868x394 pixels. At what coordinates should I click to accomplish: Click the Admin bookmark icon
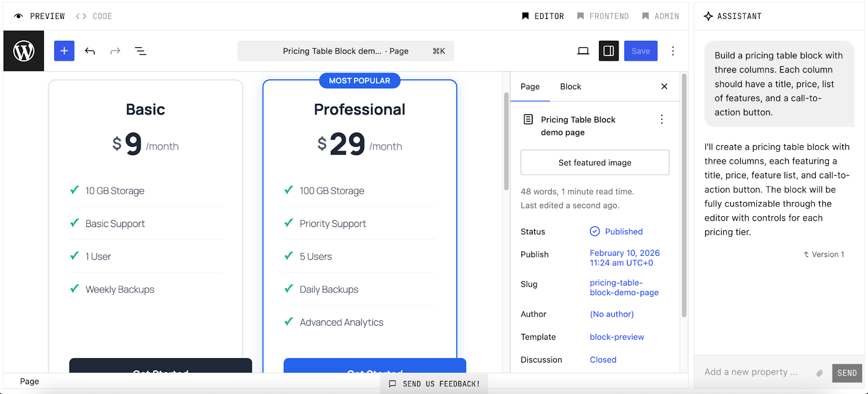coord(646,16)
